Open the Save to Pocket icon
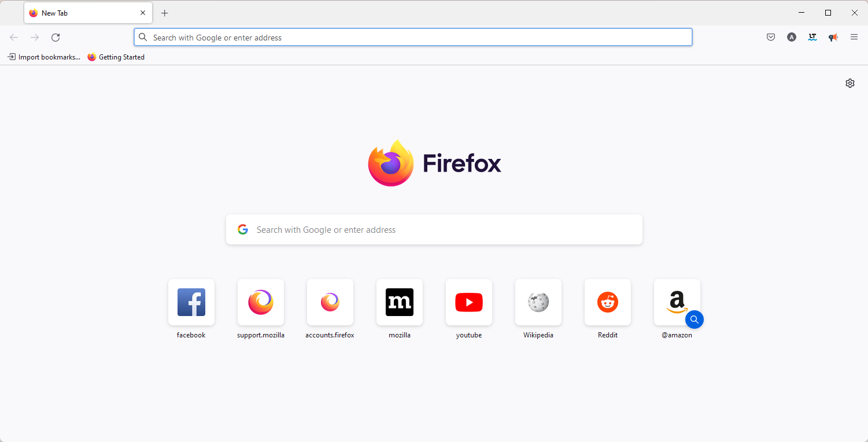Viewport: 868px width, 442px height. (771, 38)
